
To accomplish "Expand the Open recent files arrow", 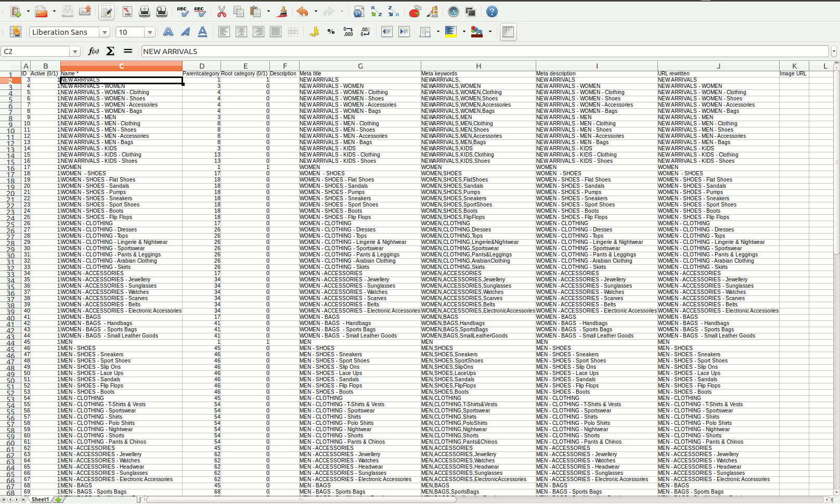I will tap(54, 11).
